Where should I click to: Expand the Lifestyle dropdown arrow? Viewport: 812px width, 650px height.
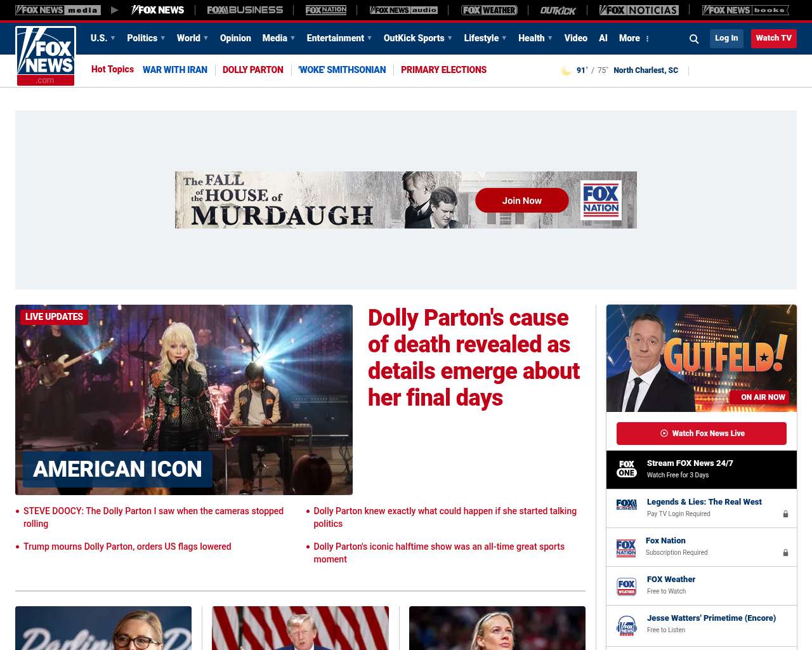coord(504,38)
